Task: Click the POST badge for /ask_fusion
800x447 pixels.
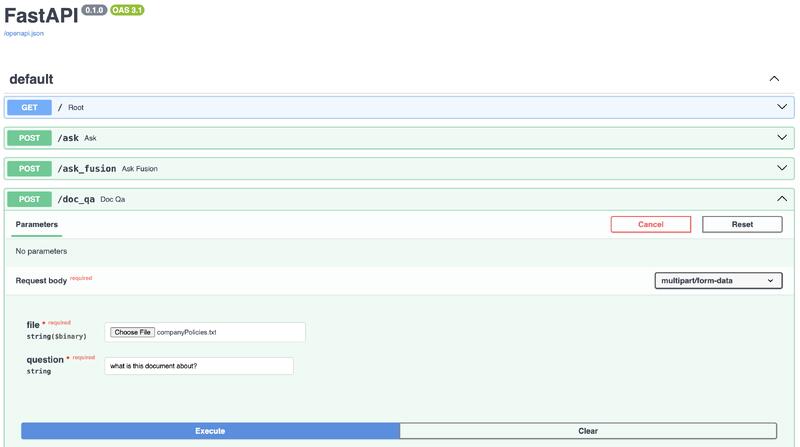Action: pyautogui.click(x=30, y=169)
